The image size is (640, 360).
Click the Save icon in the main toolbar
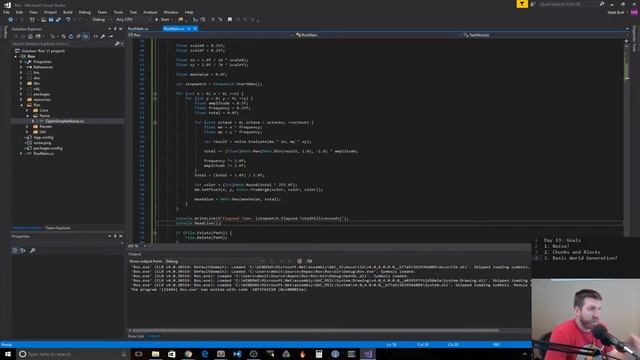(51, 20)
